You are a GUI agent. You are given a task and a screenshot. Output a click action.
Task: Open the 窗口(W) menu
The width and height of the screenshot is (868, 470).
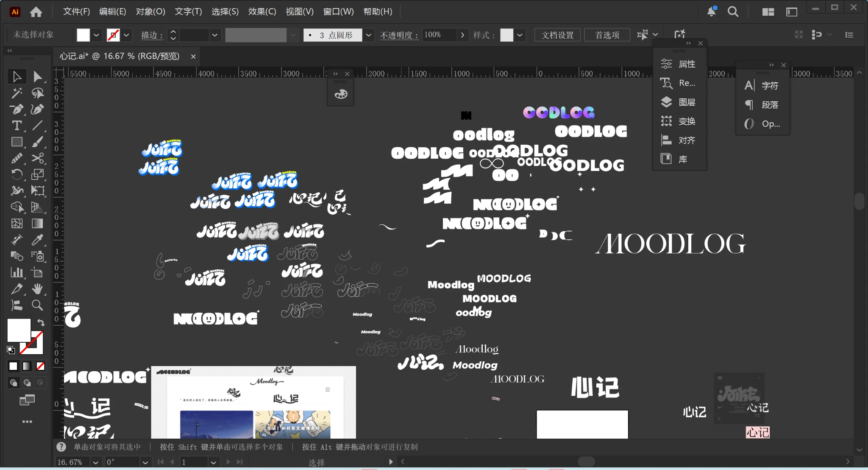click(338, 11)
